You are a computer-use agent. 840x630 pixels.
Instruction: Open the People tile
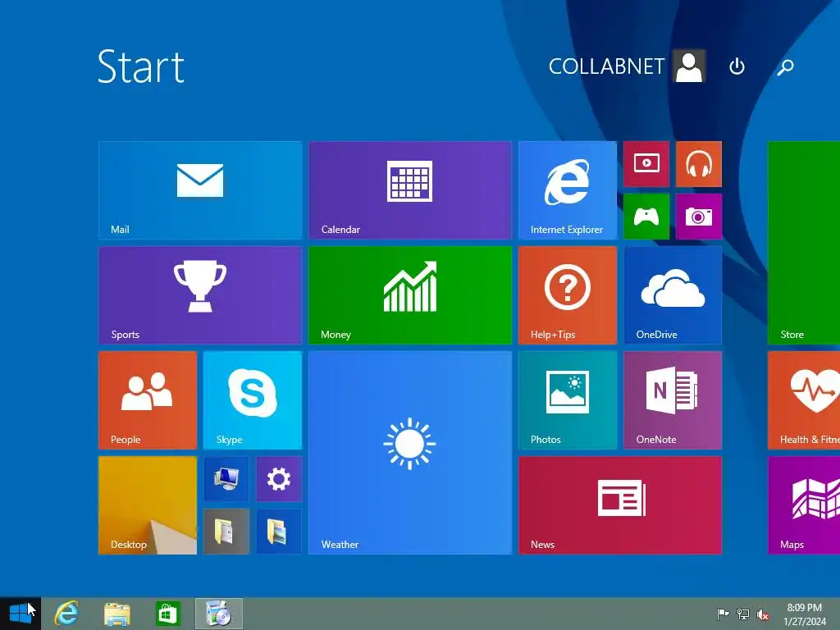point(148,399)
